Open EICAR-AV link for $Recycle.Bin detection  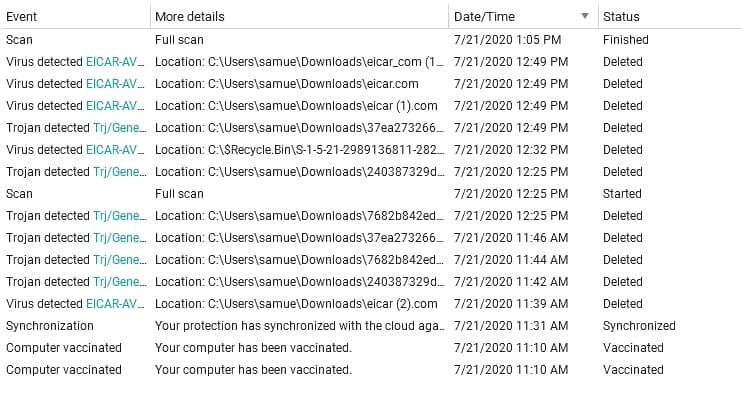pyautogui.click(x=116, y=150)
